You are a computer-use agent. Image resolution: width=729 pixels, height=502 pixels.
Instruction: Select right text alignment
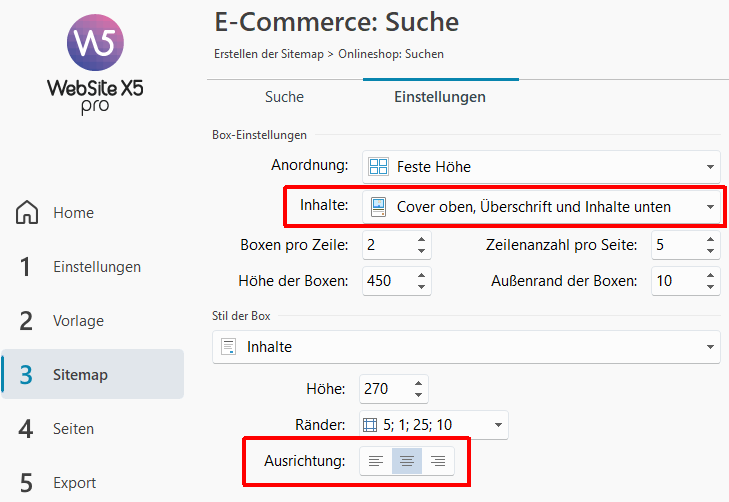437,461
